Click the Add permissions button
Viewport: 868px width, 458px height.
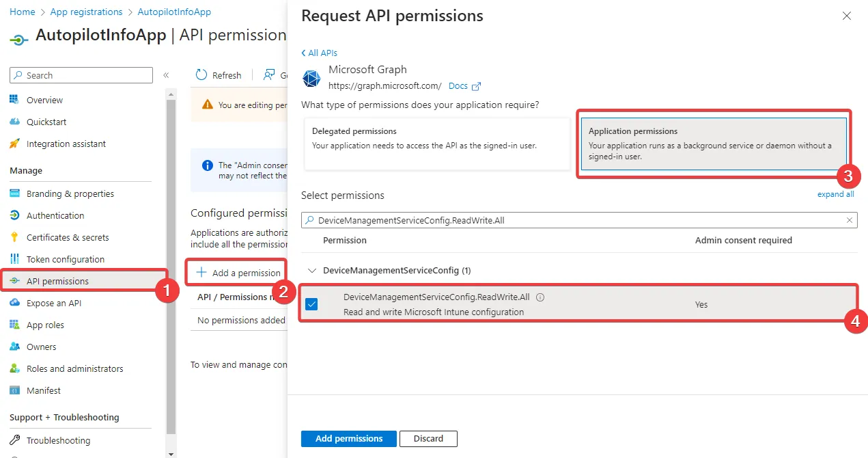[x=349, y=438]
